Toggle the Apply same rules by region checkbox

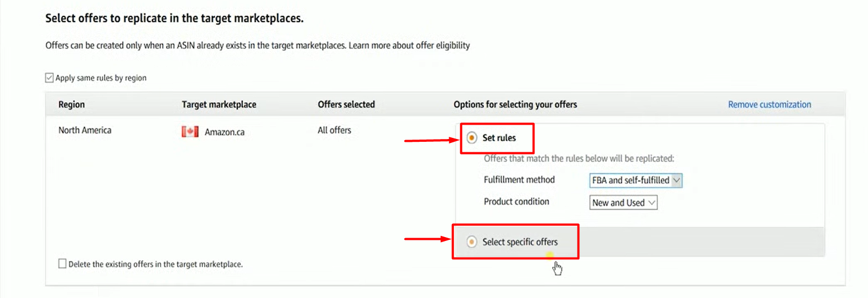click(50, 78)
